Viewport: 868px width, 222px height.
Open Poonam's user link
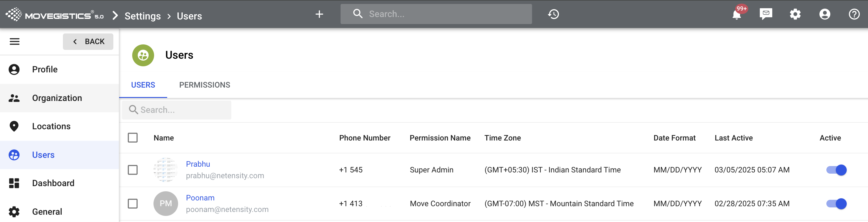(x=200, y=198)
